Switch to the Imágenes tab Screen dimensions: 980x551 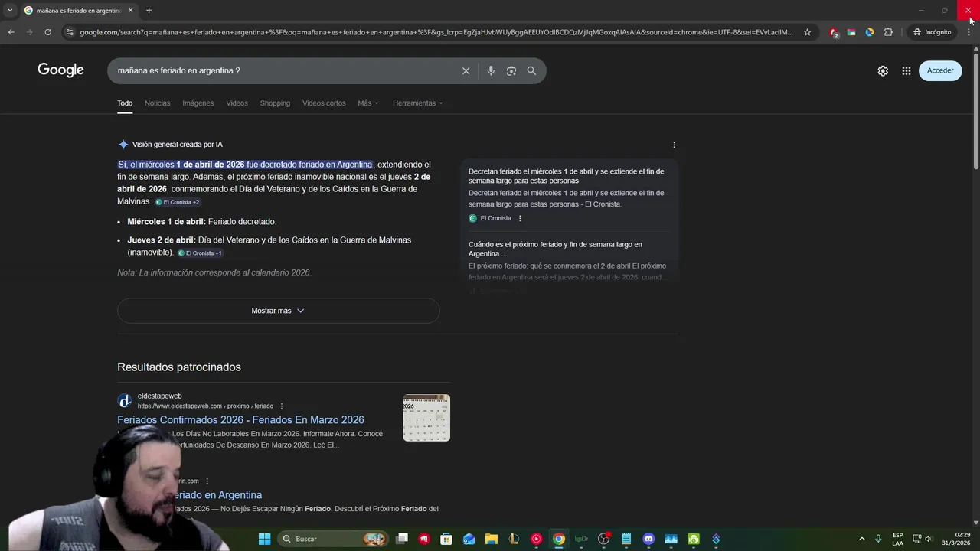tap(198, 103)
